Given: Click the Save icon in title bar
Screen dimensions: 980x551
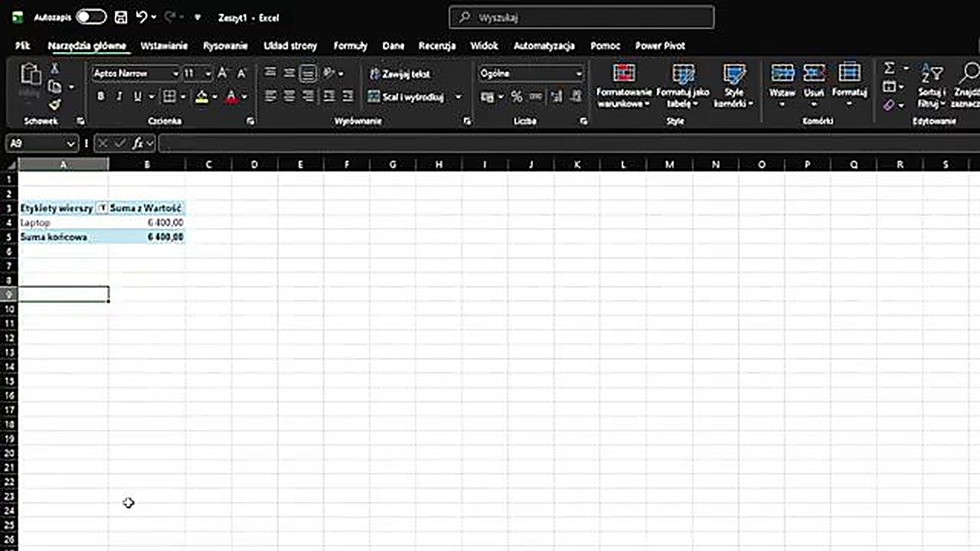Looking at the screenshot, I should [120, 17].
